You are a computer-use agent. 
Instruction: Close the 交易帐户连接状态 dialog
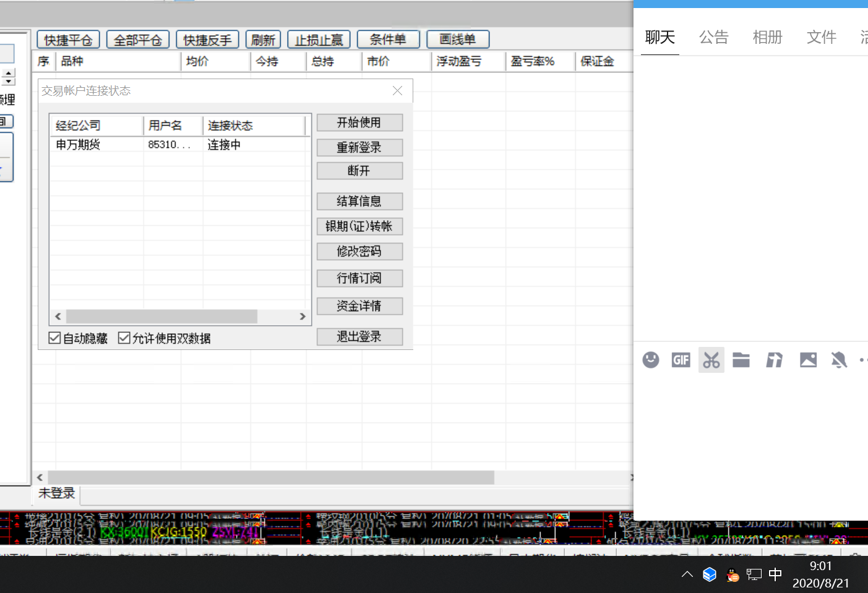pos(397,91)
